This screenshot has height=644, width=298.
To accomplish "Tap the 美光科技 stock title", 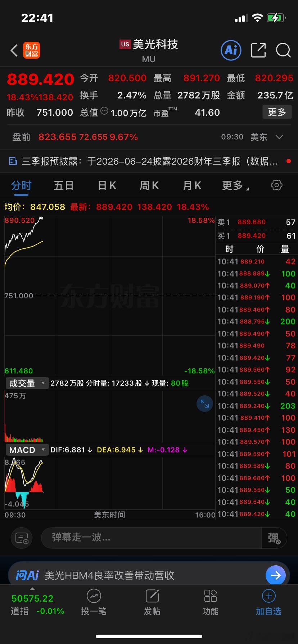I will tap(155, 45).
